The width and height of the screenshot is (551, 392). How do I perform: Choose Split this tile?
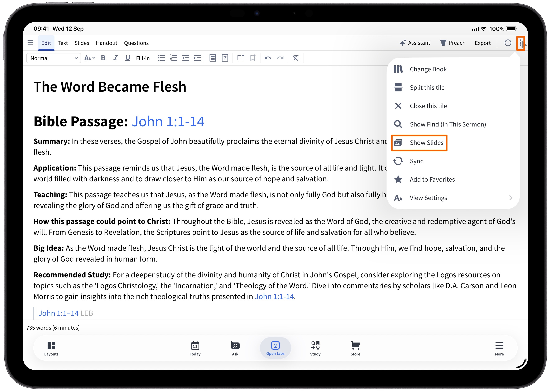tap(453, 88)
